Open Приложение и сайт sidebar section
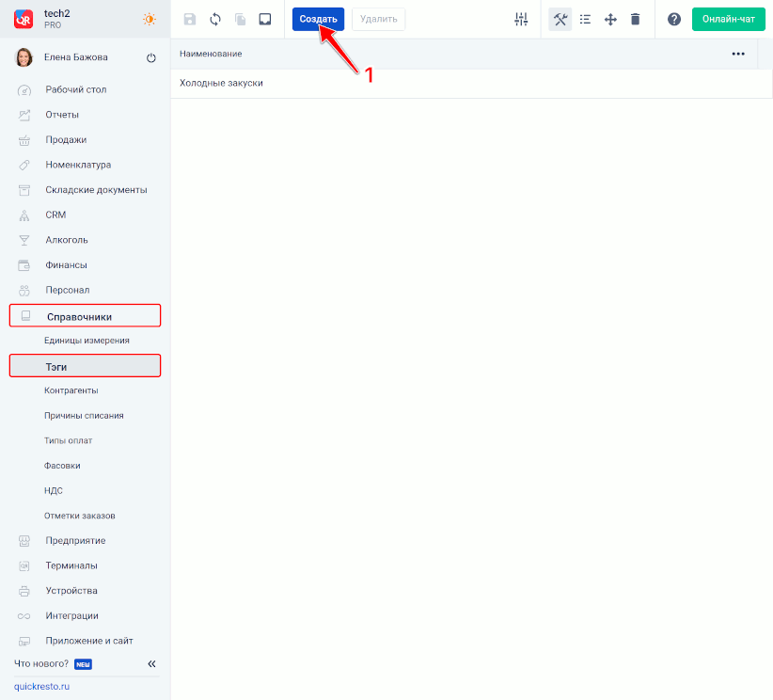 click(x=89, y=641)
